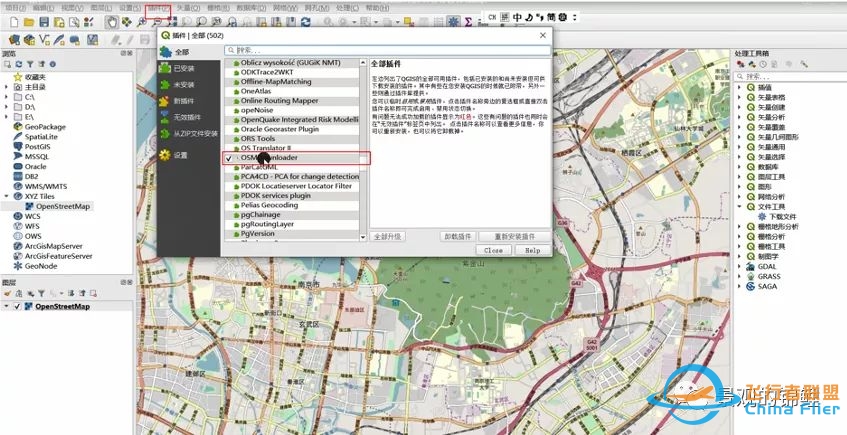Viewport: 847px width, 435px height.
Task: Click the Open Project folder icon
Action: (29, 22)
